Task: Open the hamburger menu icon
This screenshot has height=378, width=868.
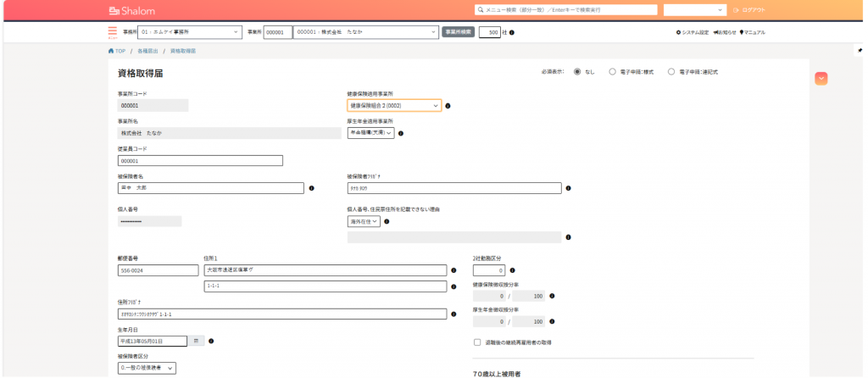Action: 112,32
